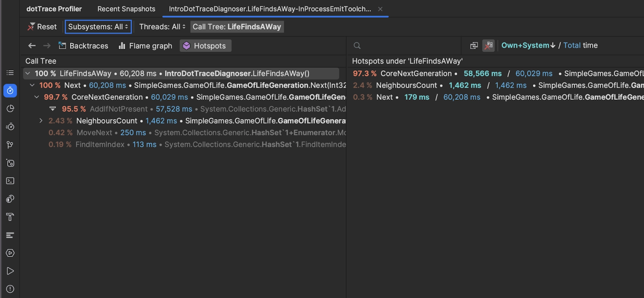Select the Next 0.3 % hotspot row
This screenshot has height=298, width=644.
point(497,97)
